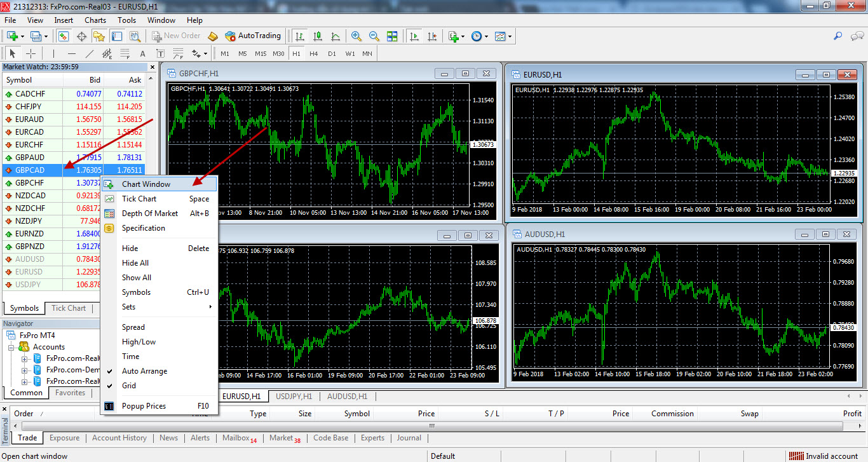Click the Data Window crosshair-circle icon

(81, 36)
